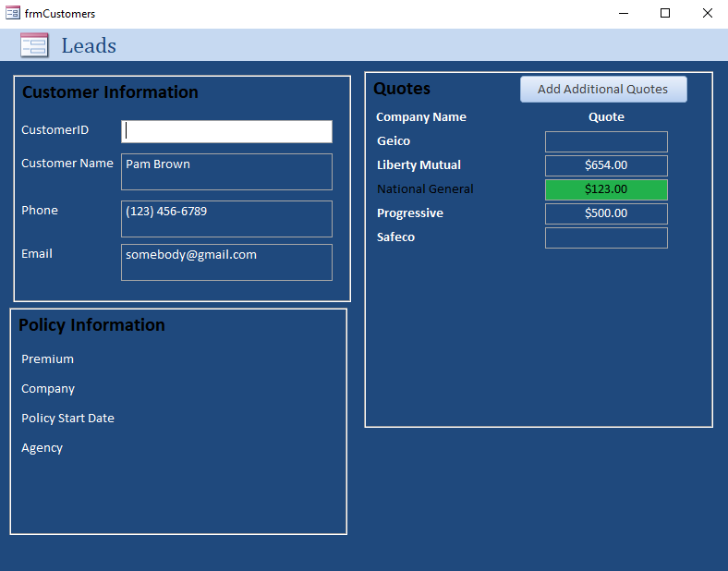Image resolution: width=728 pixels, height=571 pixels.
Task: Close the frmCustomers window
Action: [707, 13]
